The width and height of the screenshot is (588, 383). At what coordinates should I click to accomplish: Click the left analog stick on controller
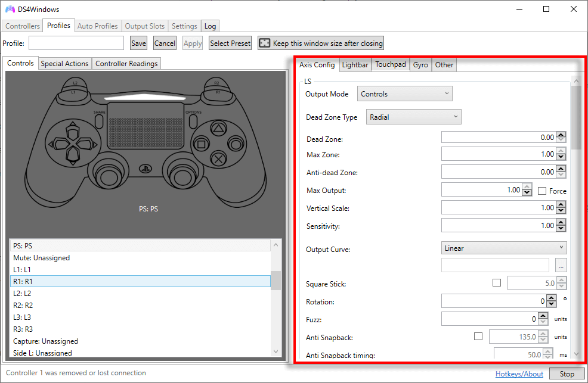pos(108,175)
